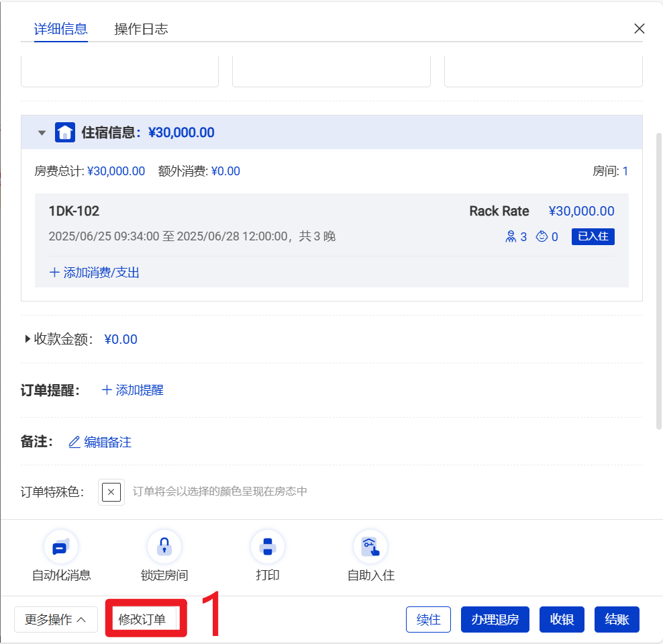Screen dimensions: 663x644
Task: Open the order special color swatch
Action: point(111,492)
